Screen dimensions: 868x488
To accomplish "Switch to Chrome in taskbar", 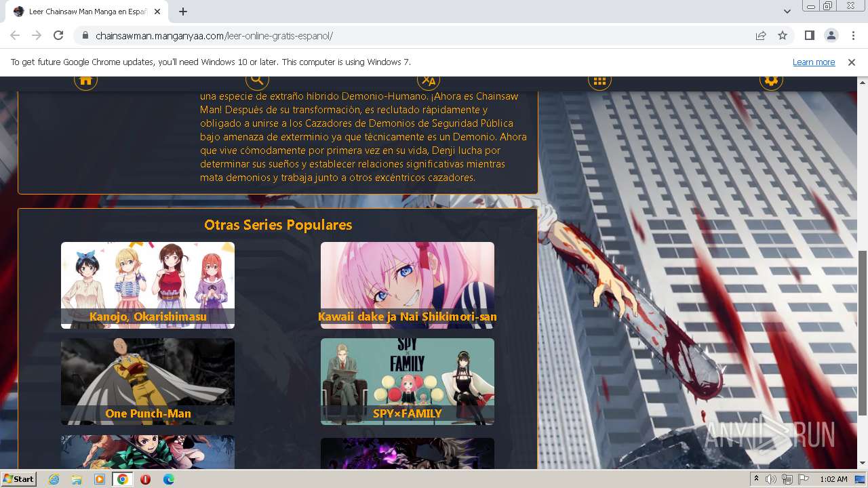I will (123, 479).
